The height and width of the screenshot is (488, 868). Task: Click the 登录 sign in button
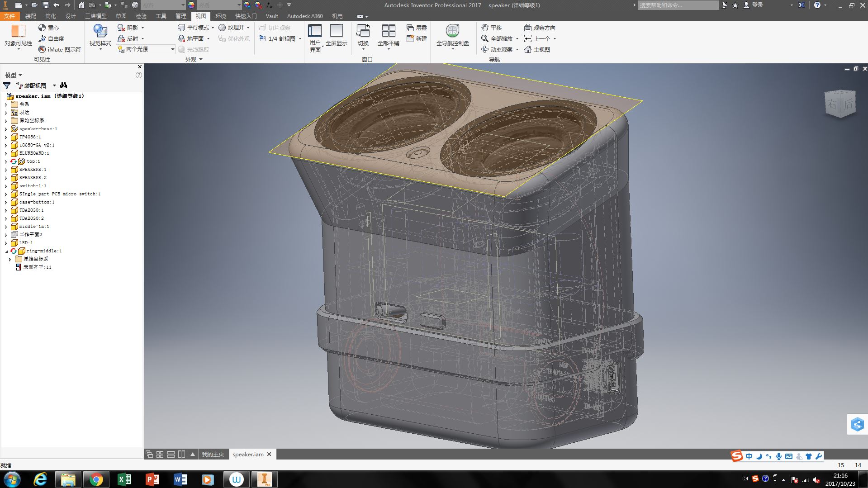click(754, 5)
